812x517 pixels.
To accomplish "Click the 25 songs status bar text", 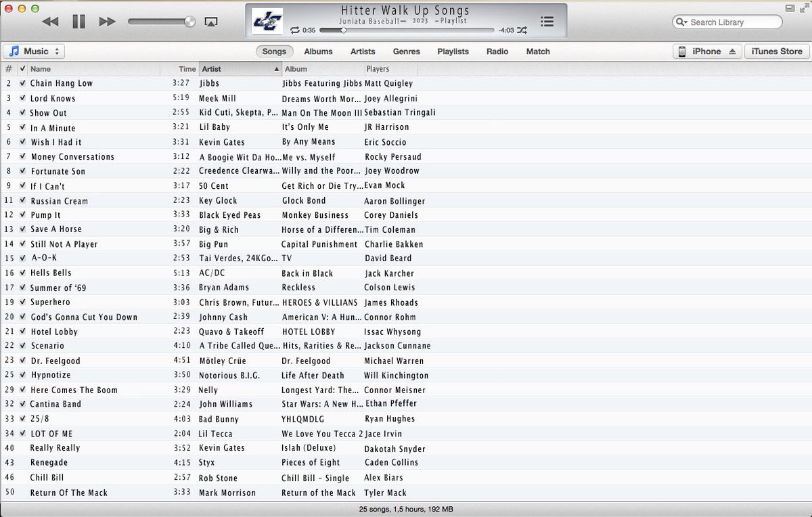I will (x=406, y=509).
